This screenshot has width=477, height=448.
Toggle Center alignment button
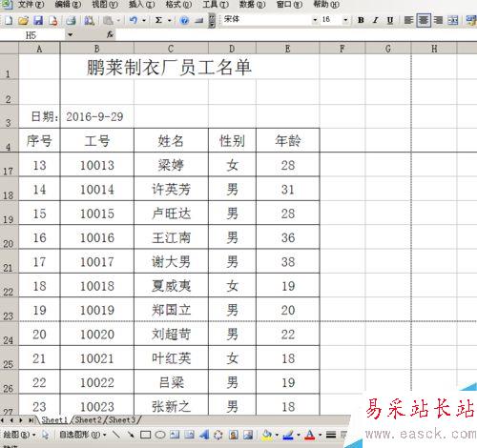pyautogui.click(x=424, y=20)
